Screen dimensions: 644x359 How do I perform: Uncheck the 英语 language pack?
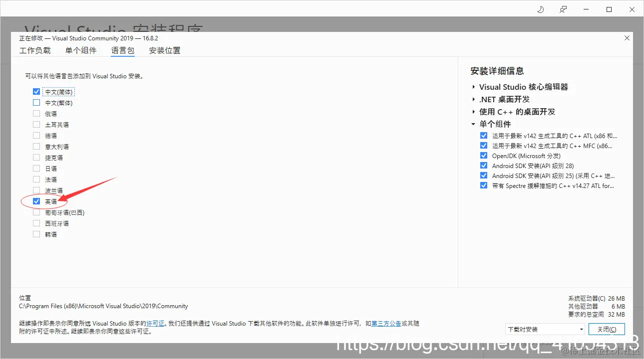(36, 201)
